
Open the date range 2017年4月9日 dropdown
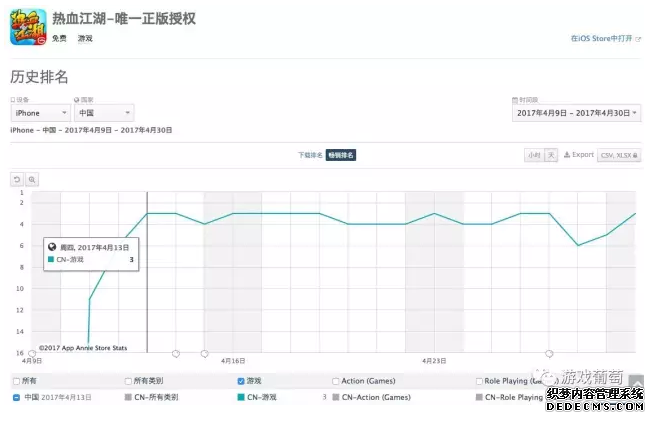576,113
